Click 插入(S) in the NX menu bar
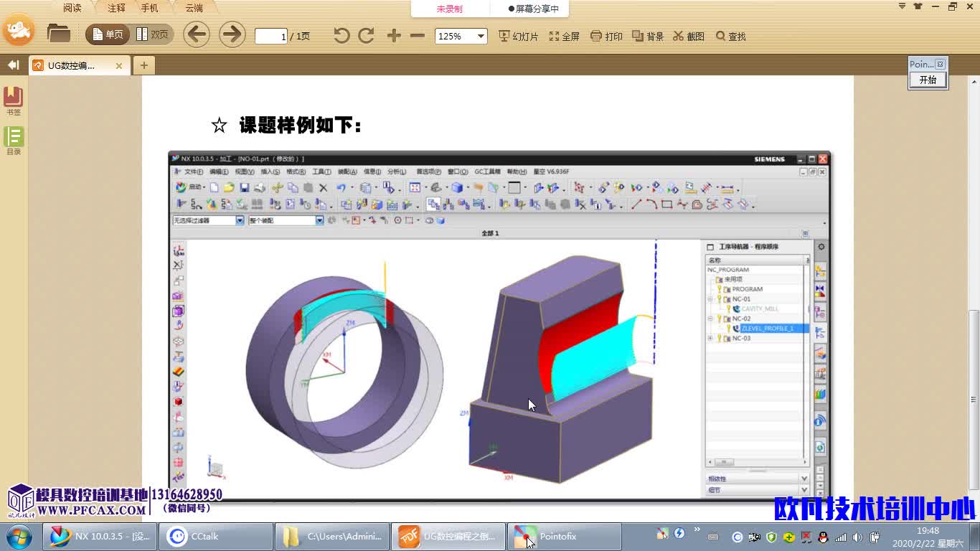This screenshot has height=551, width=980. pyautogui.click(x=270, y=172)
